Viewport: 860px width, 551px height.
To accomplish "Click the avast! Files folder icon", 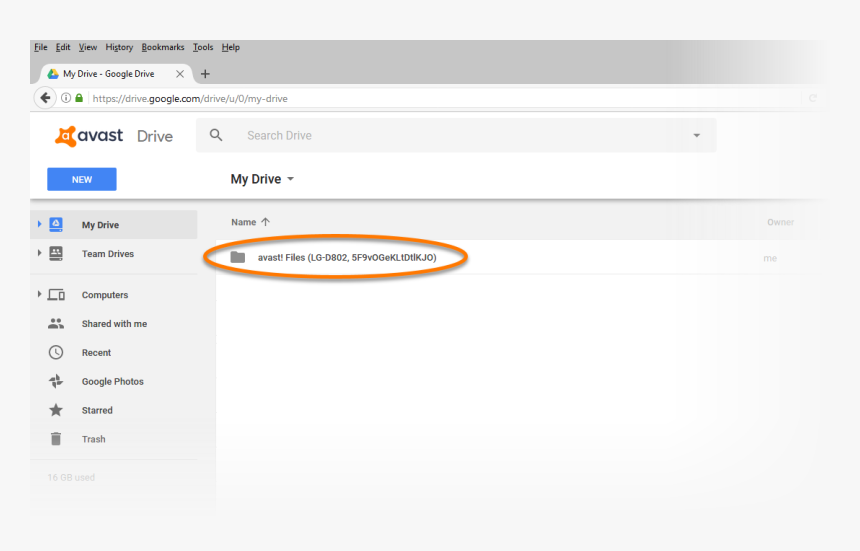I will pyautogui.click(x=237, y=257).
